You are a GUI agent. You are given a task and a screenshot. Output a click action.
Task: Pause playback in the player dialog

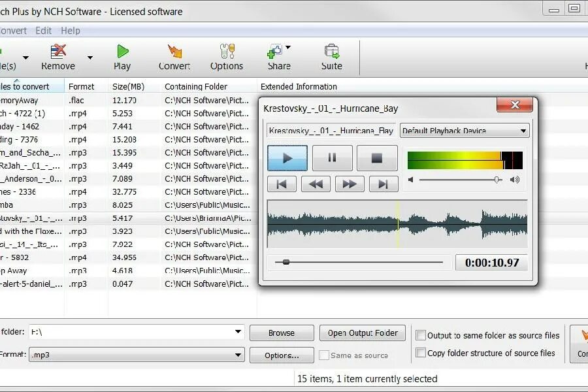click(x=333, y=158)
